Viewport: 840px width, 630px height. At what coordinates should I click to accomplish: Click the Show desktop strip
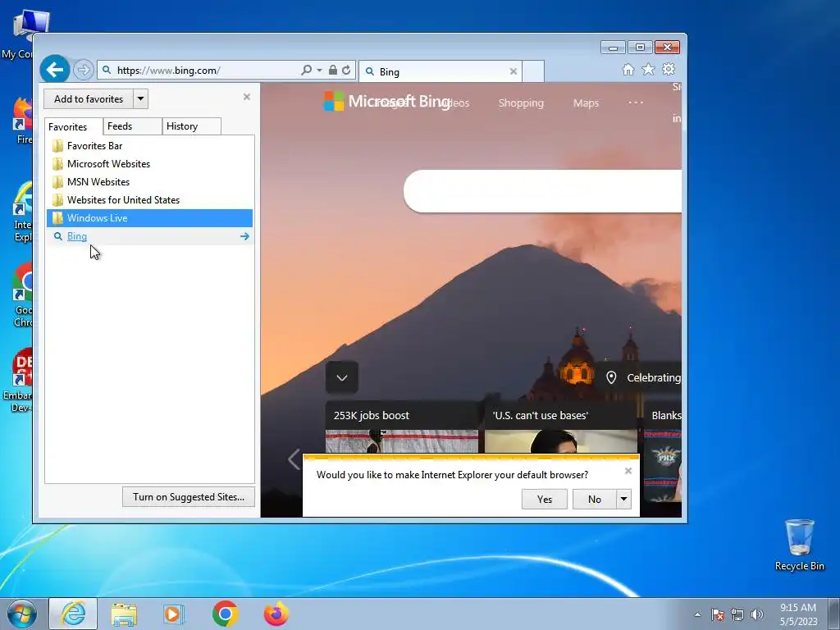834,614
